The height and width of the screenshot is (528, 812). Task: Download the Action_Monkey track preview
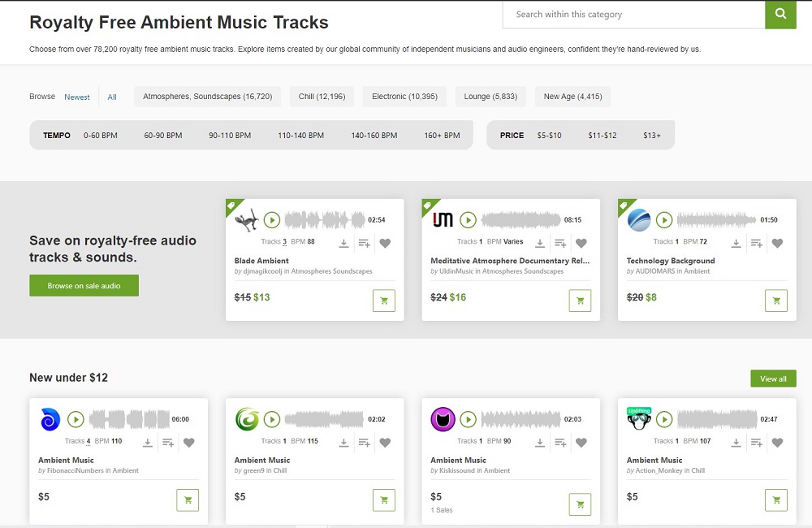(x=736, y=443)
